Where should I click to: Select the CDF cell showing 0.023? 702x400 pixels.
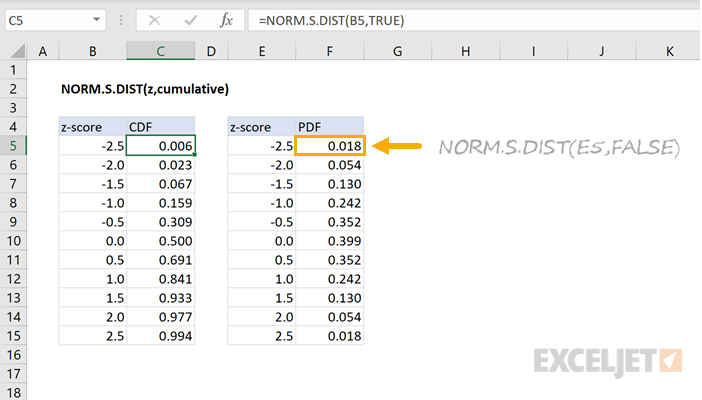161,165
